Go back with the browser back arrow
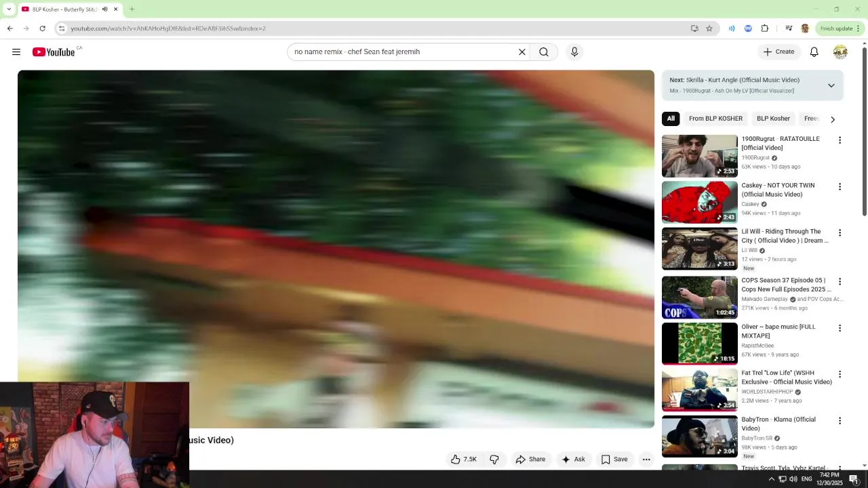The width and height of the screenshot is (868, 488). coord(9,28)
